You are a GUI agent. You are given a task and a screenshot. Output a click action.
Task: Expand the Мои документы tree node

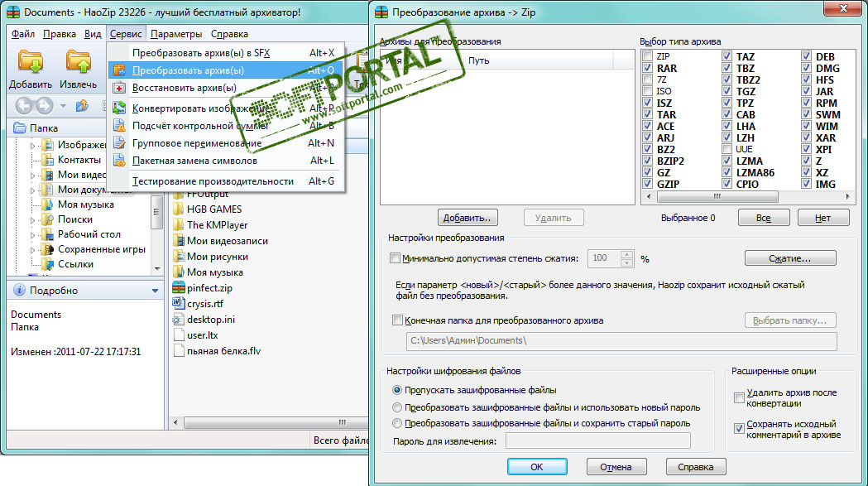tap(32, 190)
